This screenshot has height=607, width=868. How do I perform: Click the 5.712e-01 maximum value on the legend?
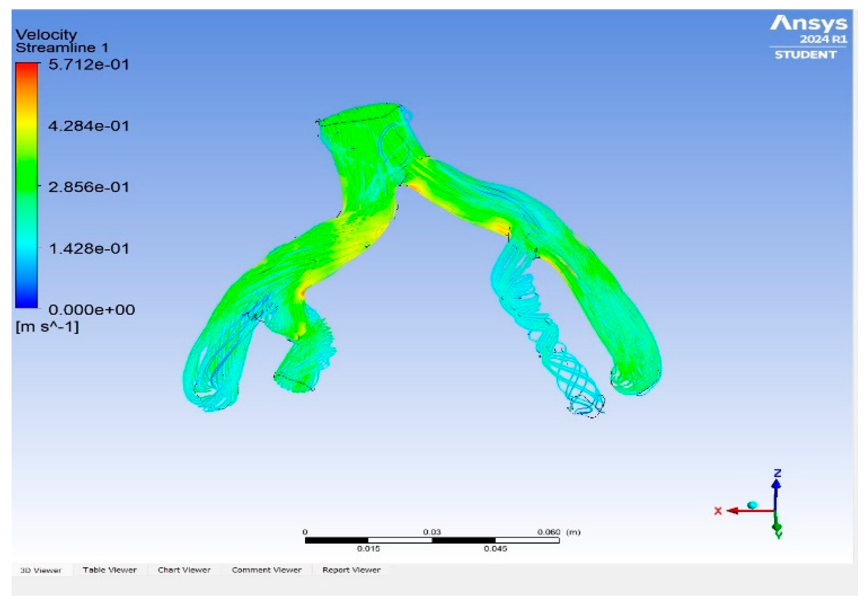pyautogui.click(x=88, y=65)
